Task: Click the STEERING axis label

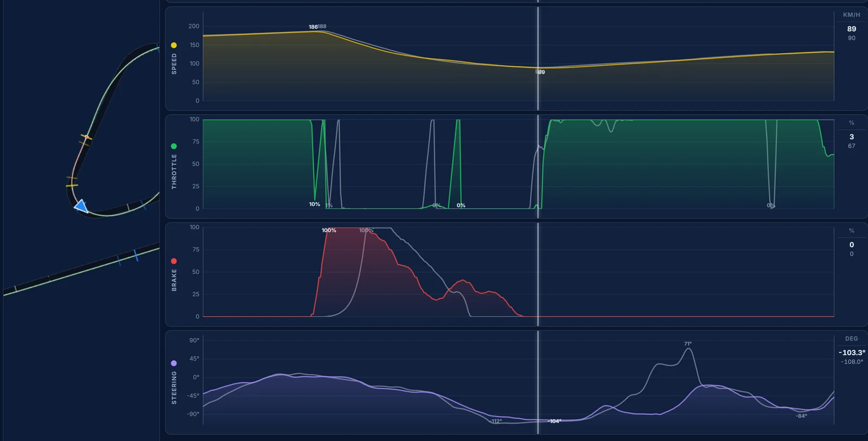Action: (x=174, y=388)
